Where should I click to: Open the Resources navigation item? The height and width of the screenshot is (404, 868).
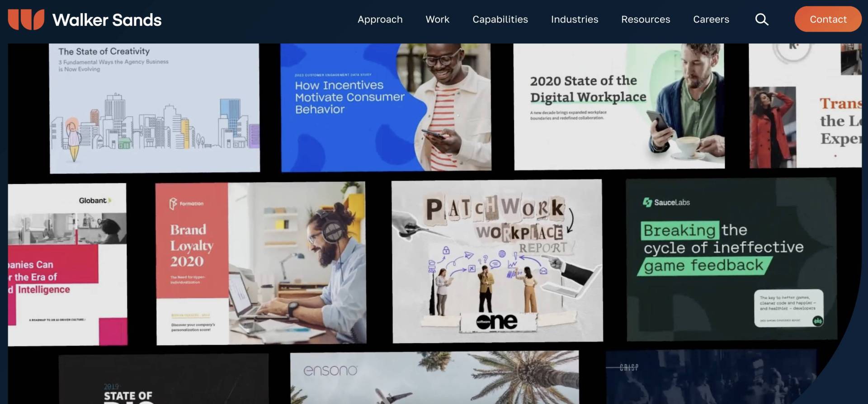coord(646,19)
